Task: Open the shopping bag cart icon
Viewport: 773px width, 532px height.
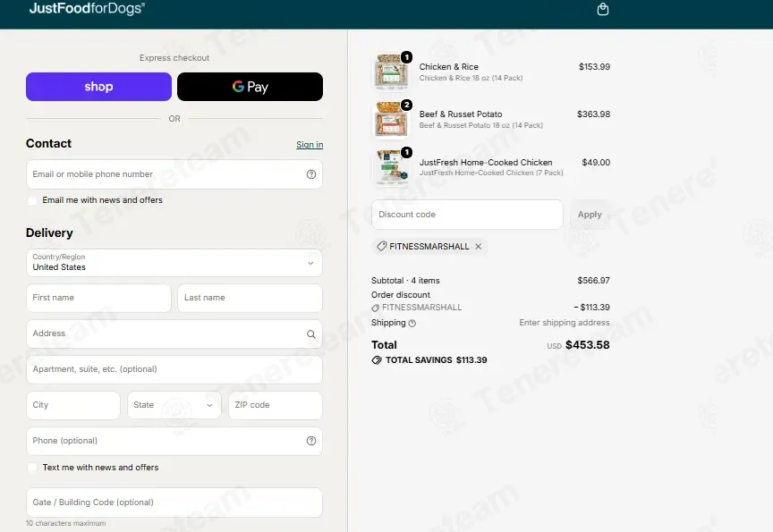Action: pos(602,9)
